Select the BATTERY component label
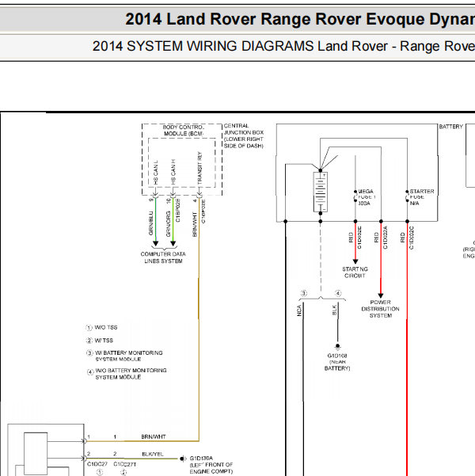This screenshot has height=476, width=475. coord(450,127)
